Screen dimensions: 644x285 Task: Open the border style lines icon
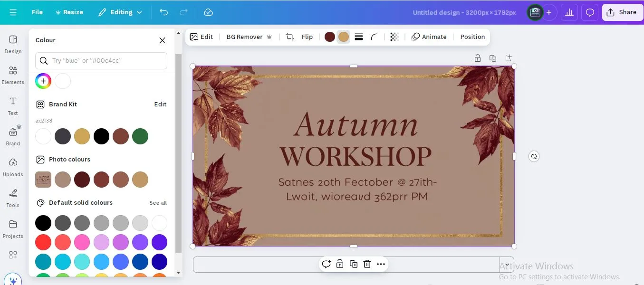tap(359, 37)
